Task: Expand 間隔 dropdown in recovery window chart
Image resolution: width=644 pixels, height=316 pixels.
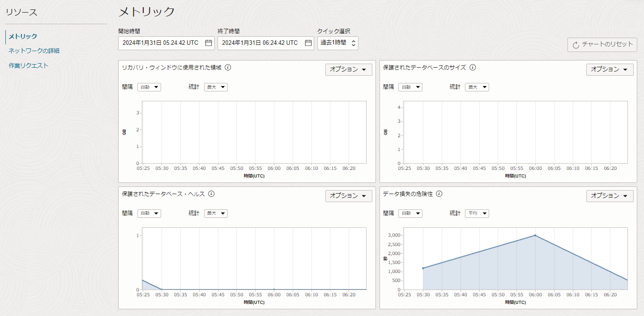Action: pyautogui.click(x=149, y=87)
